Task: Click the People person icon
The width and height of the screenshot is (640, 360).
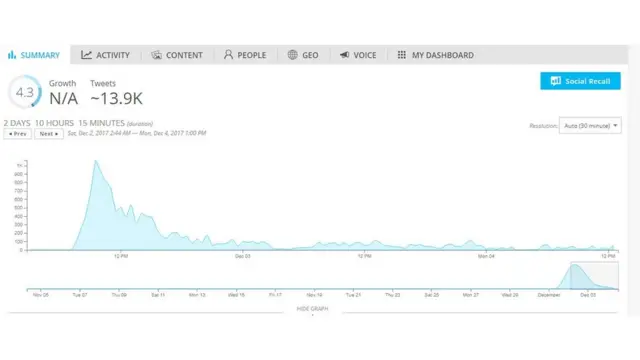Action: pos(228,55)
